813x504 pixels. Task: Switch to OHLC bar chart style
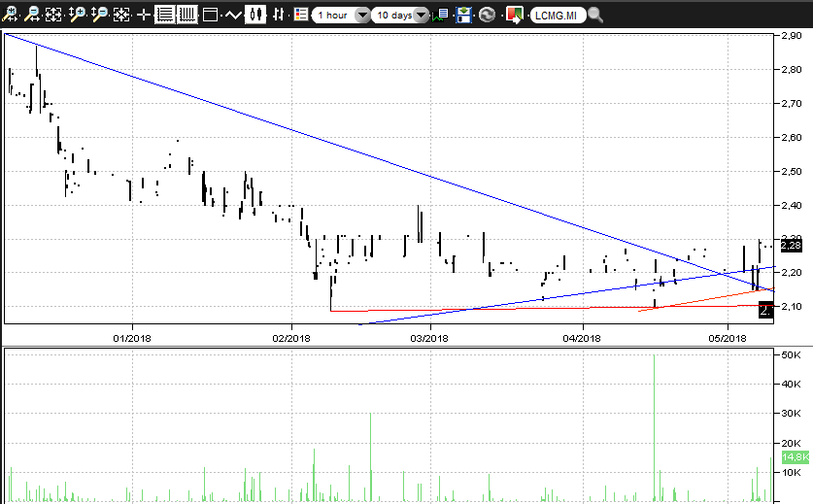tap(279, 15)
